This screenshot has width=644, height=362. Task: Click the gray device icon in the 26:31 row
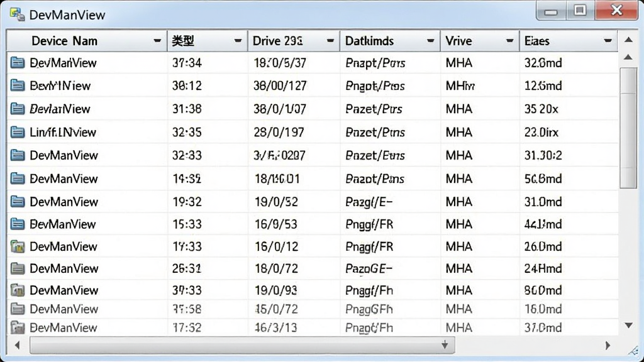[x=17, y=268]
